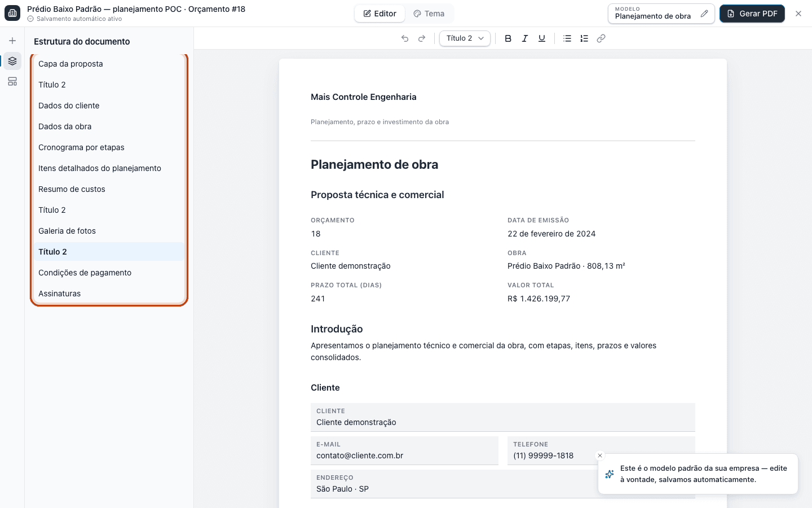Click the Cliente section heading in the document
Viewport: 812px width, 508px height.
click(325, 388)
